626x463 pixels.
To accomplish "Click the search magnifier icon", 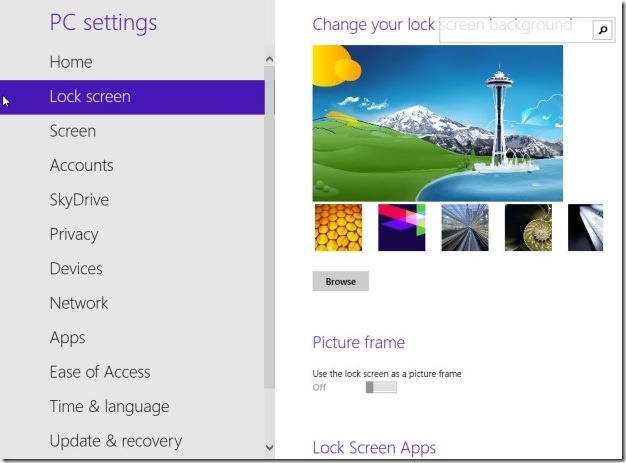I will point(602,30).
